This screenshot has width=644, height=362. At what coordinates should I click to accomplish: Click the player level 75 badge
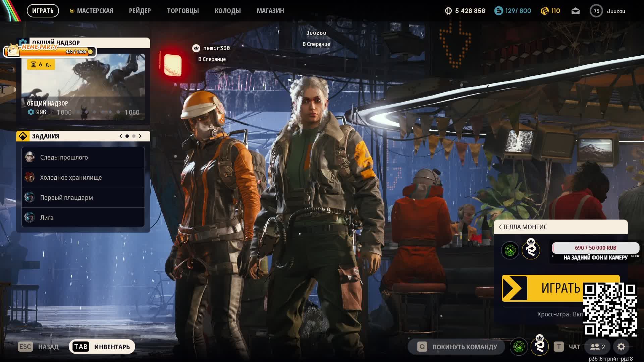596,11
